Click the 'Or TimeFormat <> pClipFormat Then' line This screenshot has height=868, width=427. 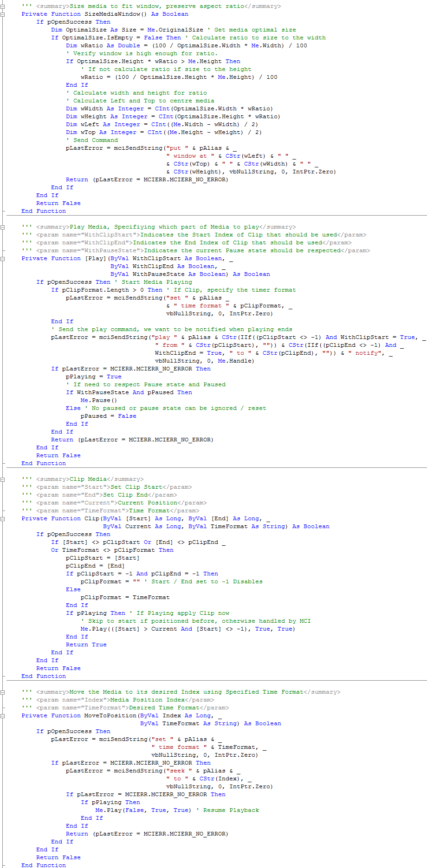112,550
